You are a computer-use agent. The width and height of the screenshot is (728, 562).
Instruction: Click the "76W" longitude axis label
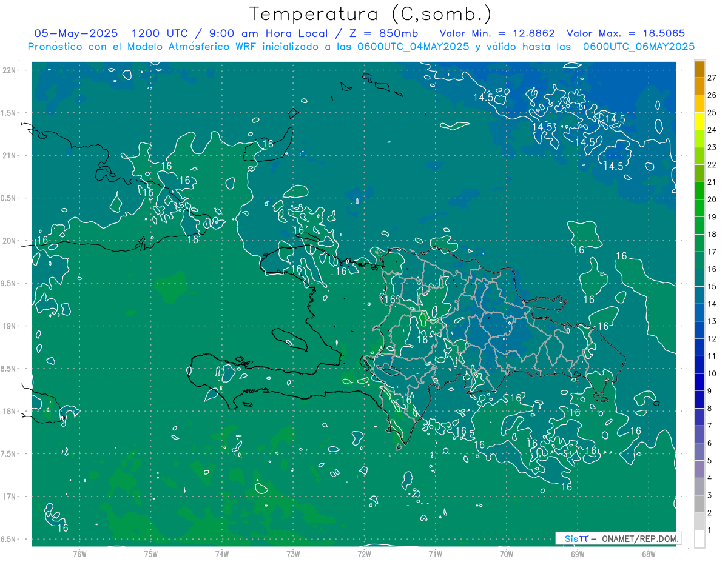79,554
